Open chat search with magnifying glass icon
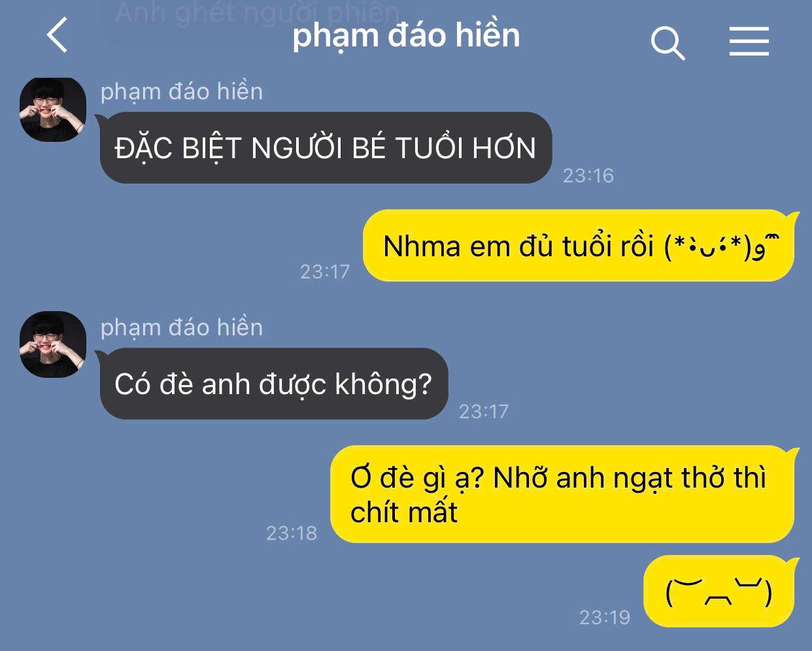This screenshot has height=651, width=812. tap(668, 43)
